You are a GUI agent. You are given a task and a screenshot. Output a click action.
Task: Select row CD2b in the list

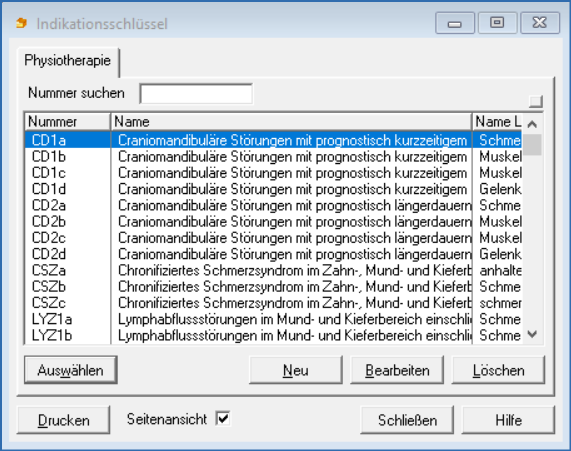pos(273,221)
